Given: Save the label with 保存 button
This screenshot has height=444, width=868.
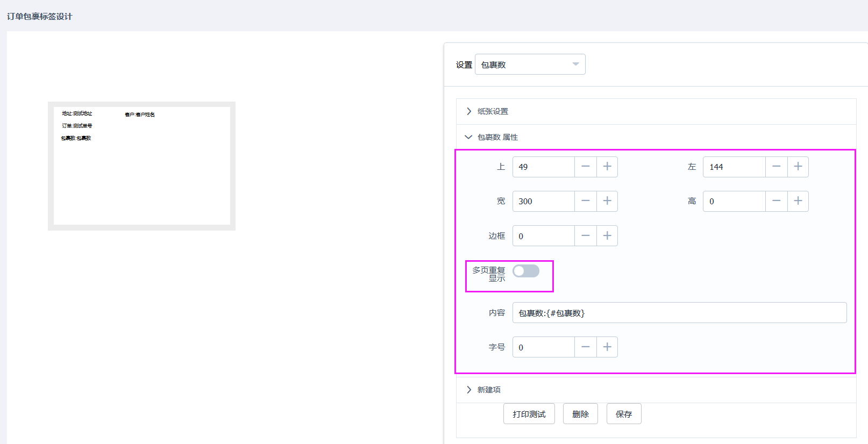Looking at the screenshot, I should [x=624, y=414].
